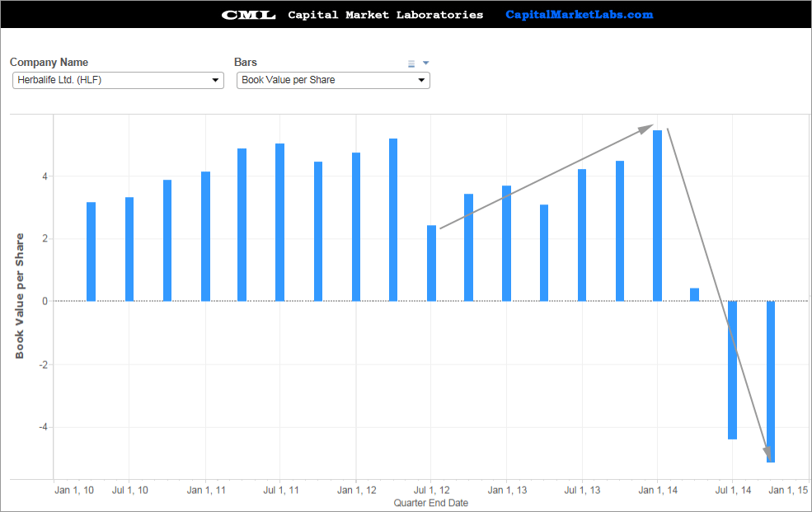Click the -4 y-axis tick label
Image resolution: width=812 pixels, height=512 pixels.
pos(43,428)
